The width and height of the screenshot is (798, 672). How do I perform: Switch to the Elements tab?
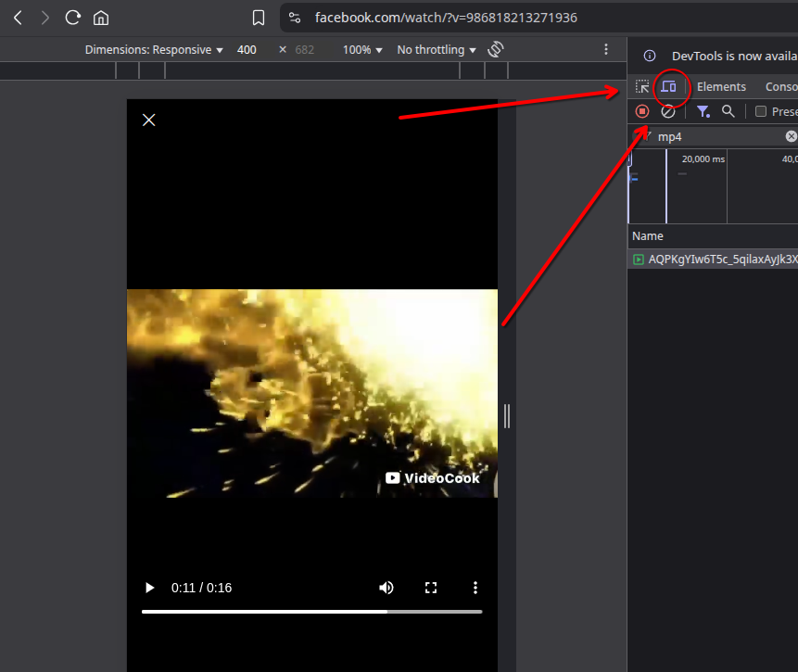click(x=721, y=86)
